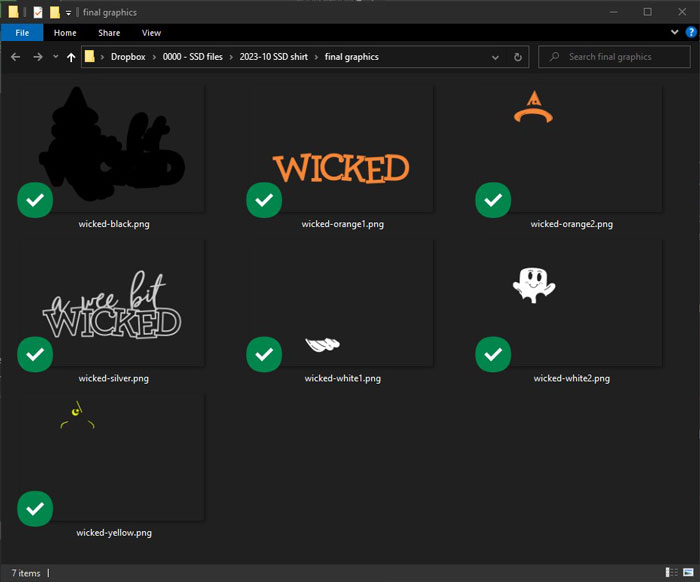This screenshot has height=582, width=700.
Task: Expand the ribbon with the chevron
Action: coord(675,32)
